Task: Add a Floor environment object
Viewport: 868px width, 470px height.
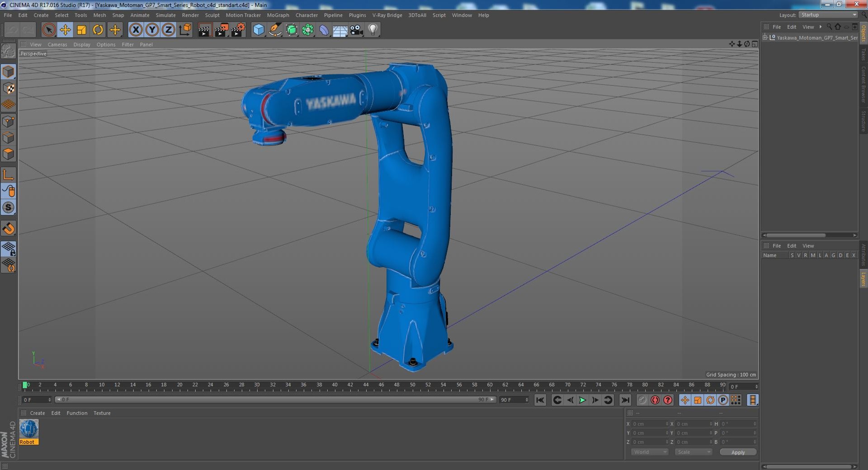Action: (x=340, y=30)
